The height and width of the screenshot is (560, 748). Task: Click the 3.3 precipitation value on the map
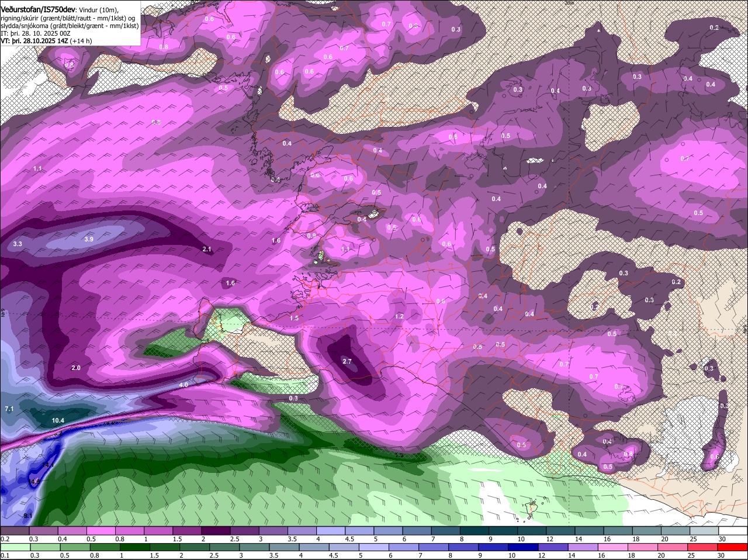pos(18,244)
